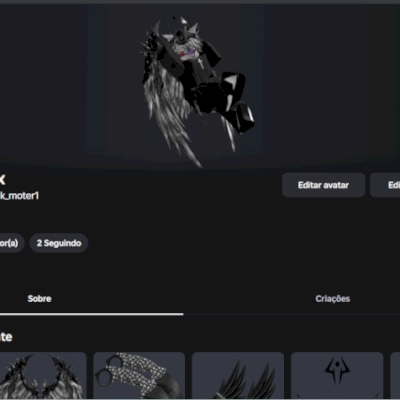Click the section heading ending in te
The width and height of the screenshot is (400, 400).
(6, 337)
